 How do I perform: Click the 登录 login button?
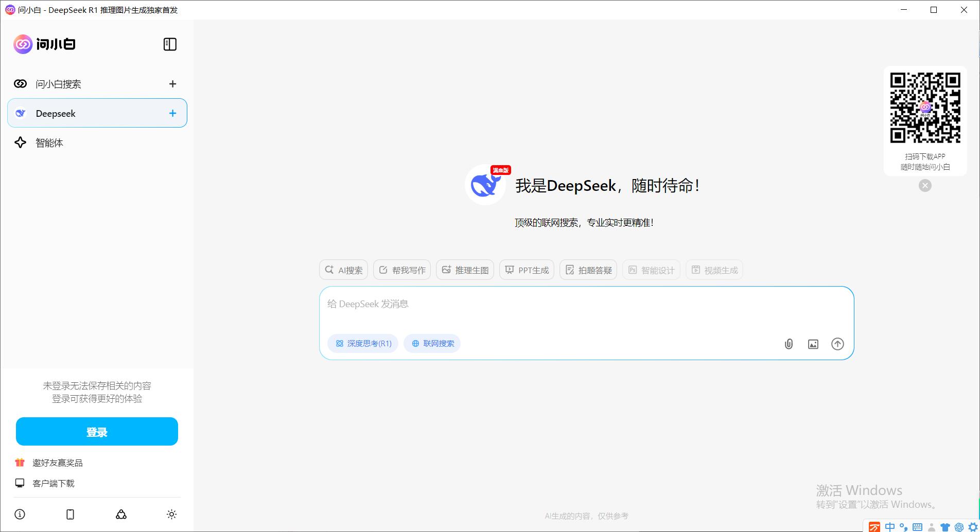(97, 431)
